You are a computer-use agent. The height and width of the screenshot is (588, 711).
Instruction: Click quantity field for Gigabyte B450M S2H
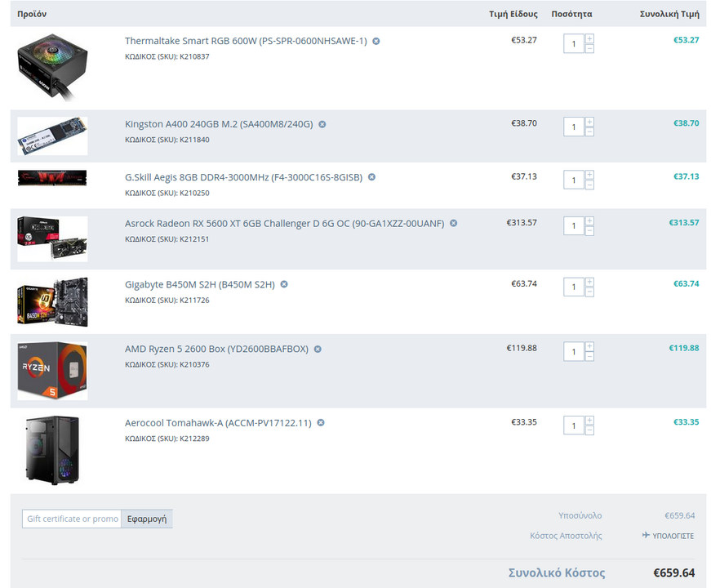pos(574,287)
